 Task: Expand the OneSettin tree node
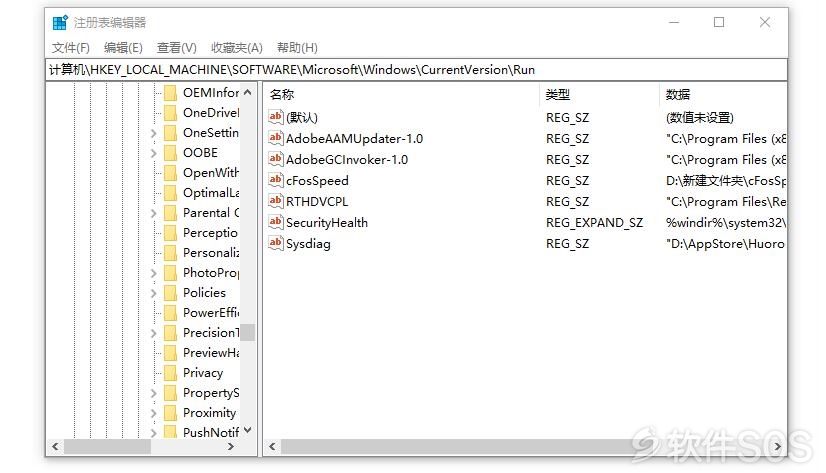(153, 133)
